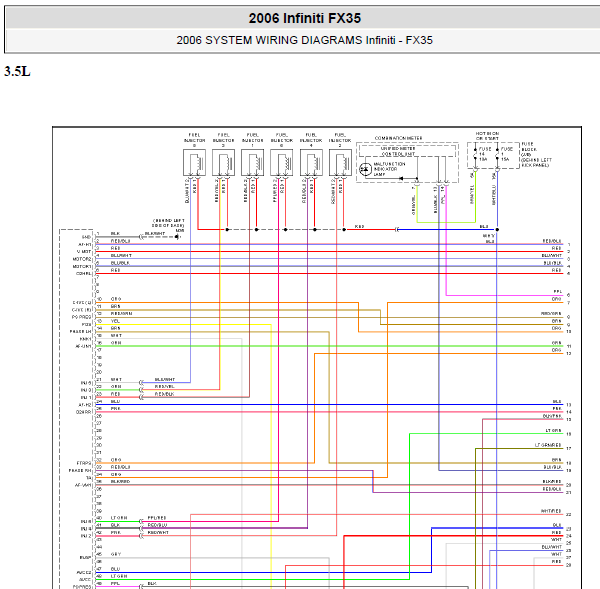
Task: Click the 'FTRPS' terminal label
Action: (84, 463)
